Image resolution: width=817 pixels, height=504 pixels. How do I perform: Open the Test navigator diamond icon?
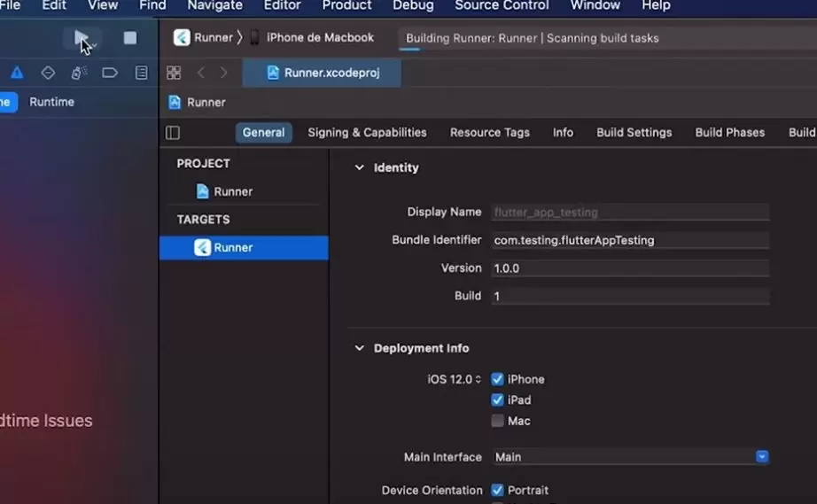48,73
